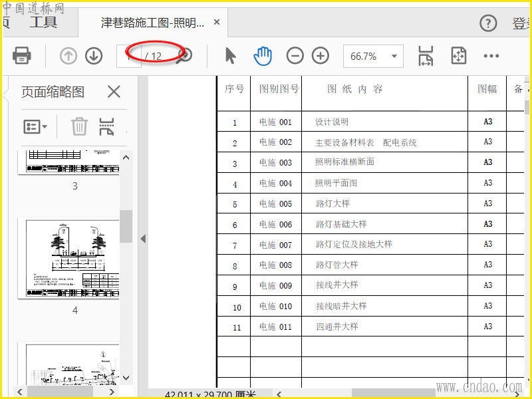Screen dimensions: 532x399
Task: Open the 工具 tab
Action: (x=43, y=22)
